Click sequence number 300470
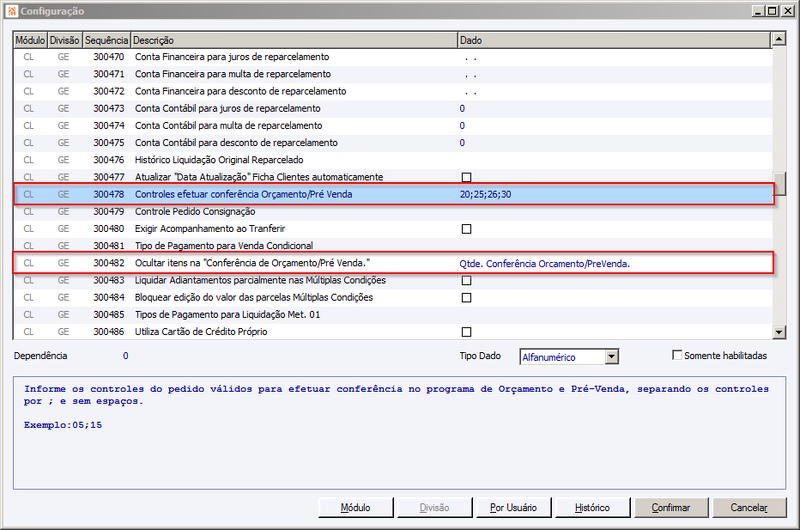800x530 pixels. click(x=109, y=57)
